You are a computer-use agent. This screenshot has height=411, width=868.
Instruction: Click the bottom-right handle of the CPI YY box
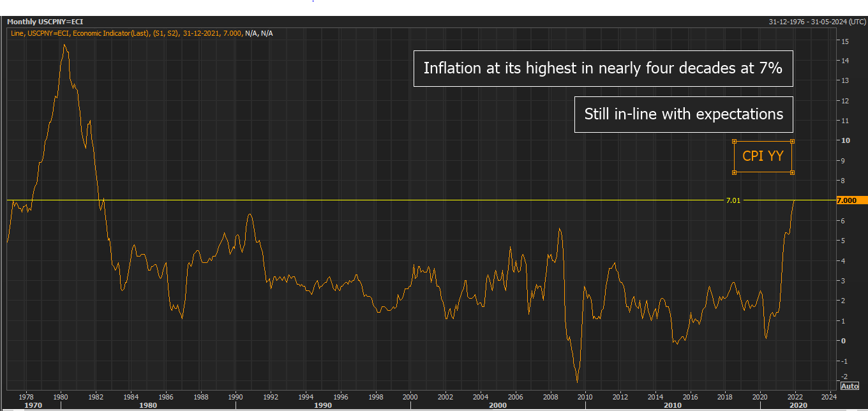point(792,172)
